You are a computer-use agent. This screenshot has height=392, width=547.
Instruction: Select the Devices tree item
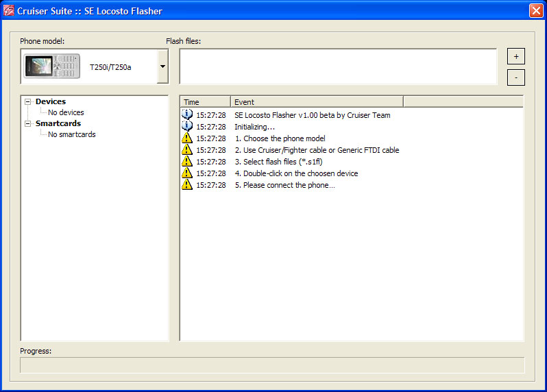coord(51,101)
